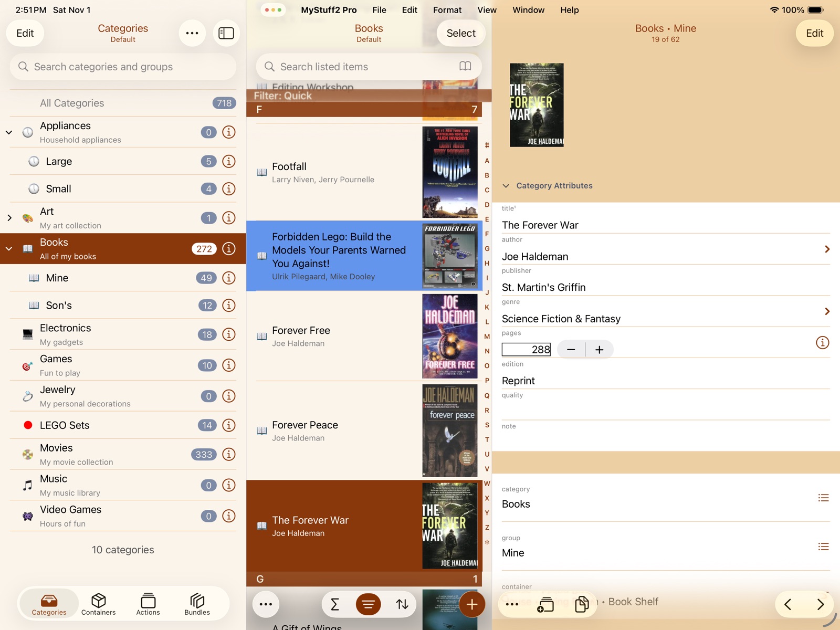Open the genre field chevron
Screen dimensions: 840x630
(x=827, y=312)
